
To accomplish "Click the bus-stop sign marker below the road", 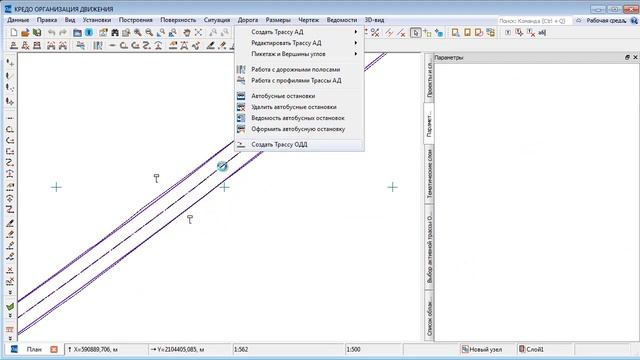I will 190,219.
